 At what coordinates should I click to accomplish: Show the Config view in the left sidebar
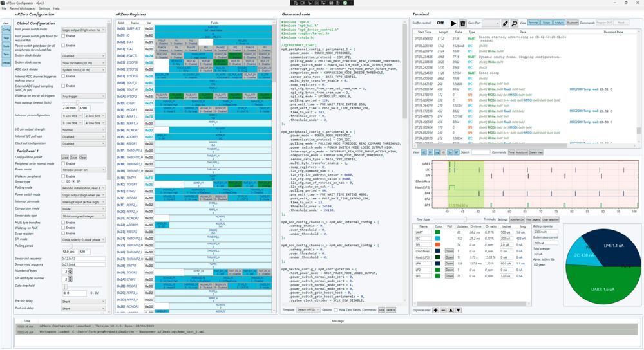[6, 30]
